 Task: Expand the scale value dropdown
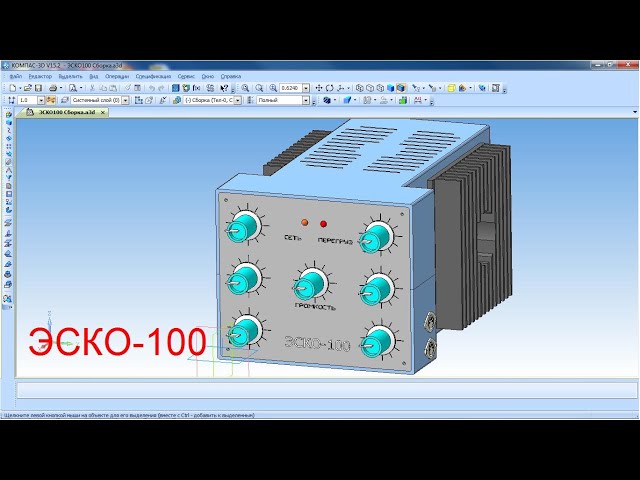(x=306, y=88)
